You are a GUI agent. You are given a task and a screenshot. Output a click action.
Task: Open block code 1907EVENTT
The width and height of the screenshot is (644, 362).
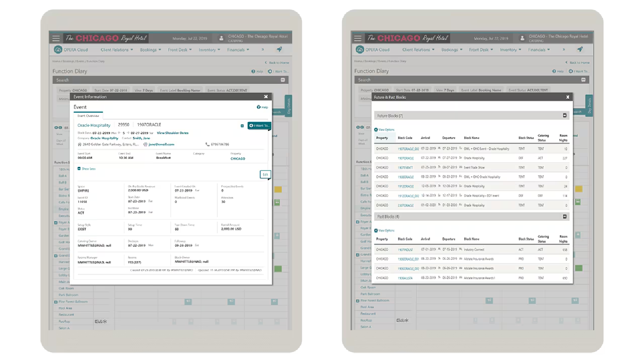point(405,167)
